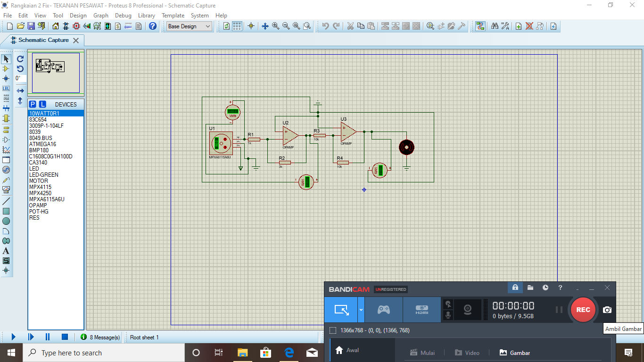The width and height of the screenshot is (644, 362).
Task: Select the Wire Label (LBL) mode tool
Action: coord(6,89)
